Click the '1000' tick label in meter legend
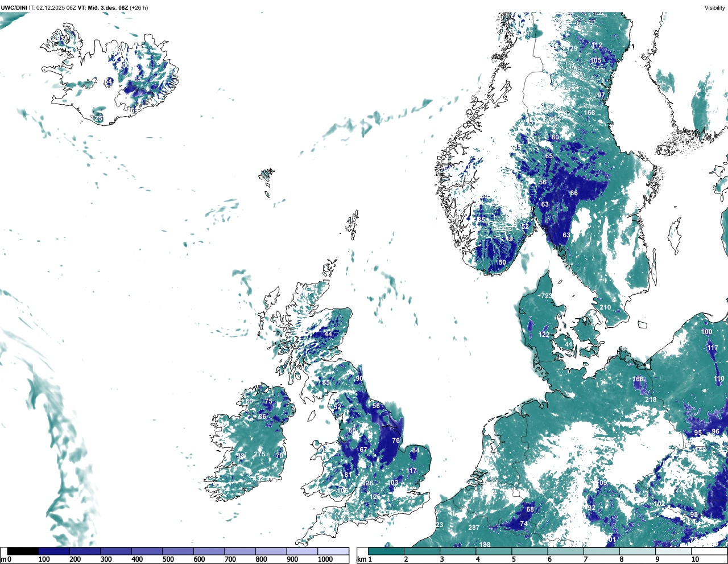The width and height of the screenshot is (728, 564). coord(325,559)
